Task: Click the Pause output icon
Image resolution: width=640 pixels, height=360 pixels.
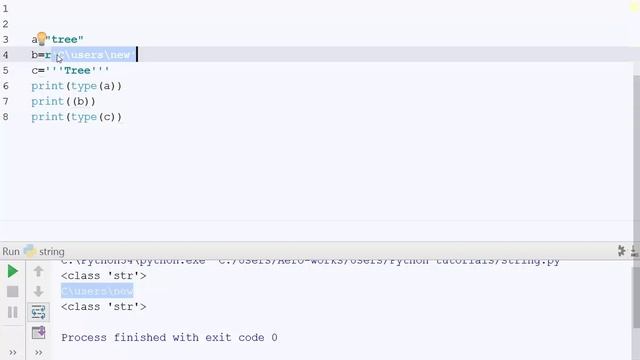Action: pyautogui.click(x=13, y=312)
